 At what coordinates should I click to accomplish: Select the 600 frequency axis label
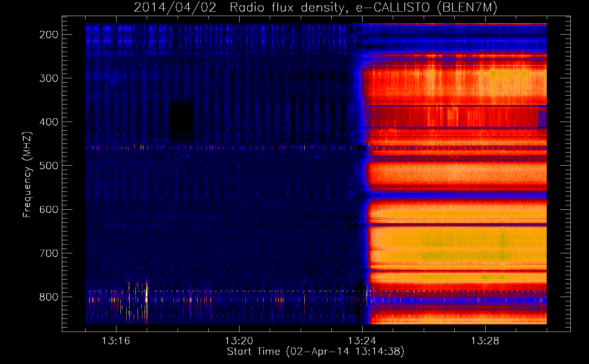pyautogui.click(x=49, y=209)
